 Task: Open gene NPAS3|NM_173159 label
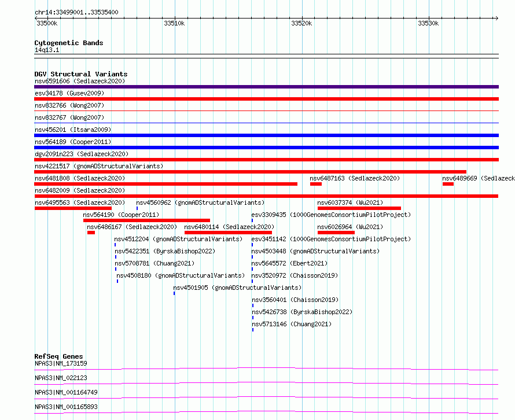(61, 363)
